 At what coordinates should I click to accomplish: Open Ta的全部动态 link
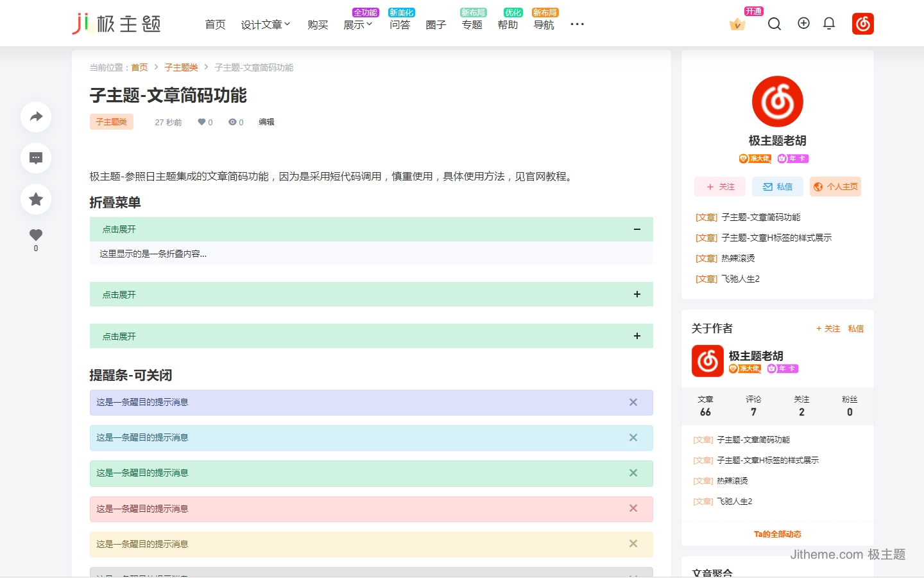[x=778, y=534]
